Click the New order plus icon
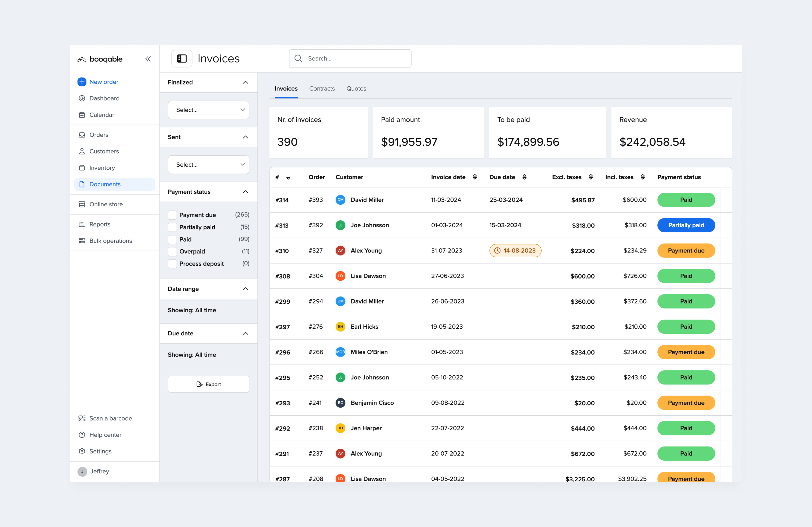Image resolution: width=812 pixels, height=527 pixels. pyautogui.click(x=82, y=82)
